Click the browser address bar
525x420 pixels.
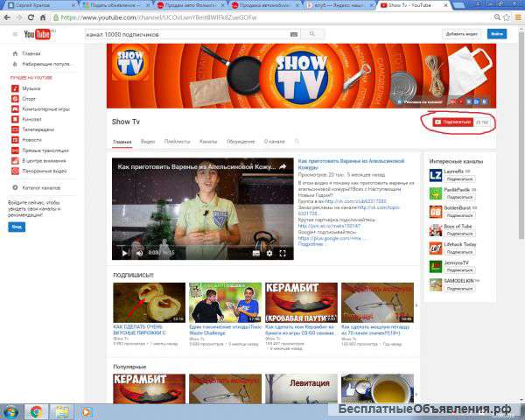point(271,17)
